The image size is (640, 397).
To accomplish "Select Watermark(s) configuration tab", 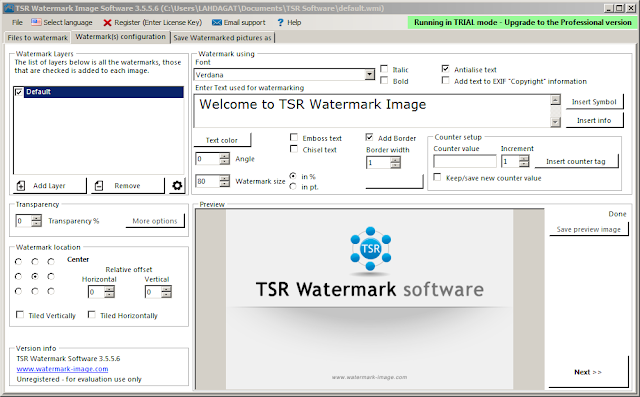I will point(120,37).
